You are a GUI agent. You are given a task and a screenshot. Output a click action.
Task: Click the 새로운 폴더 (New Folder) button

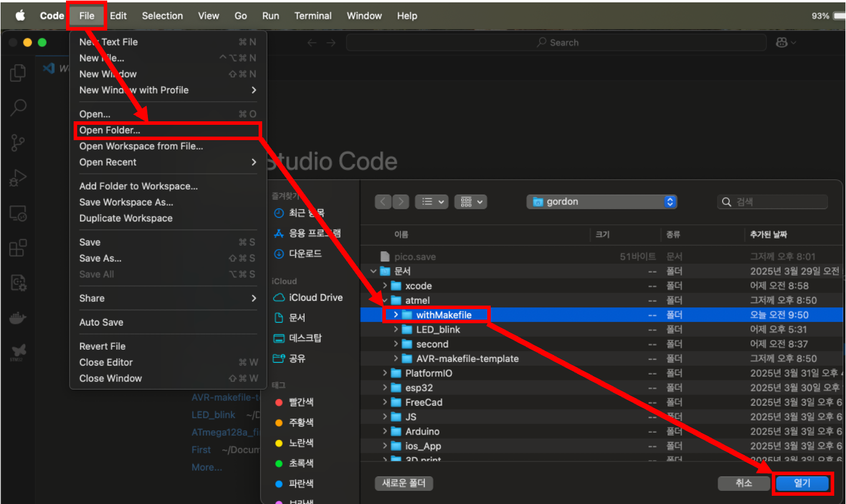pyautogui.click(x=404, y=483)
